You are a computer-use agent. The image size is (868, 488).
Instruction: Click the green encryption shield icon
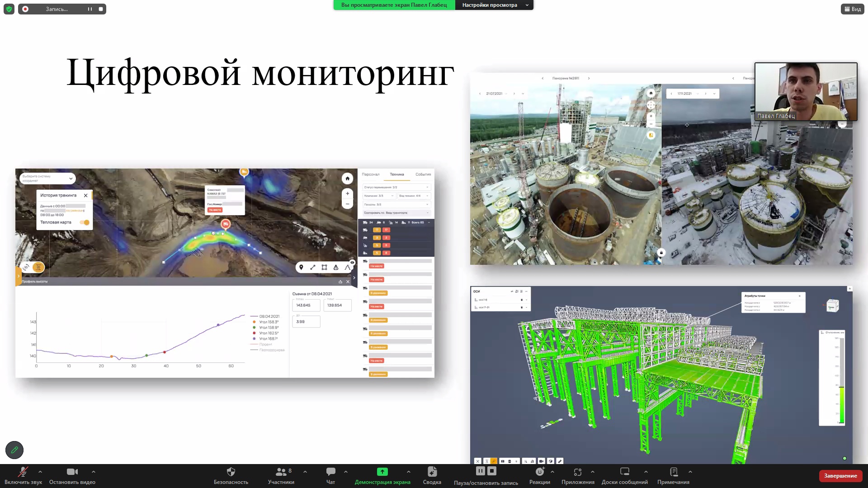(x=9, y=9)
